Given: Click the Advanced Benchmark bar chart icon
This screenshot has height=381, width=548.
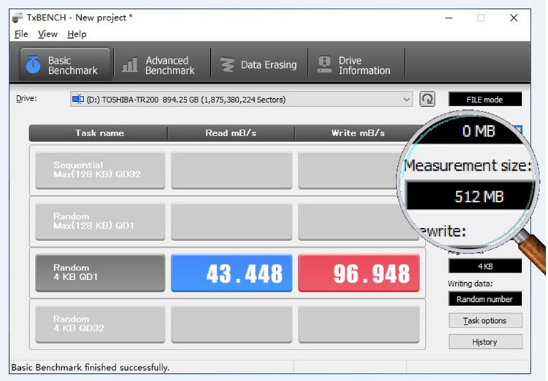Looking at the screenshot, I should tap(130, 65).
